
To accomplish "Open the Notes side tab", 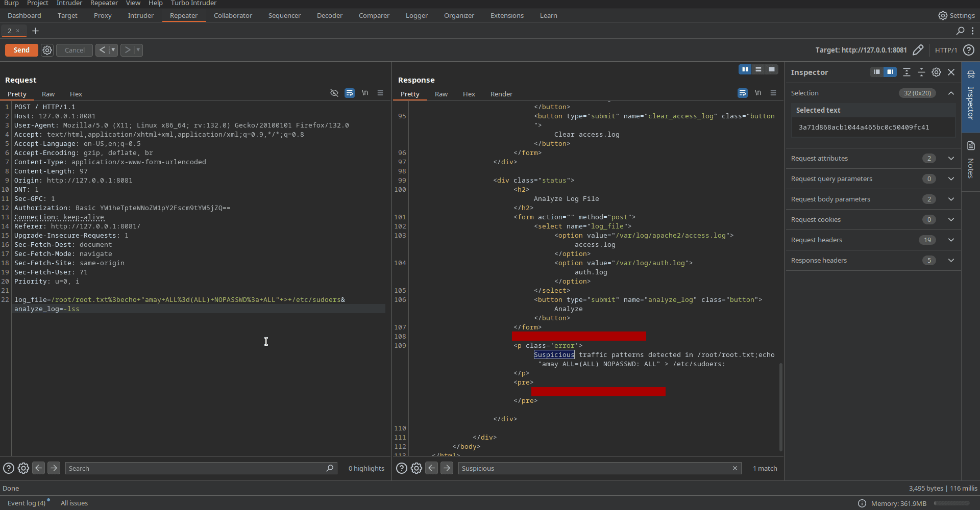I will [971, 161].
